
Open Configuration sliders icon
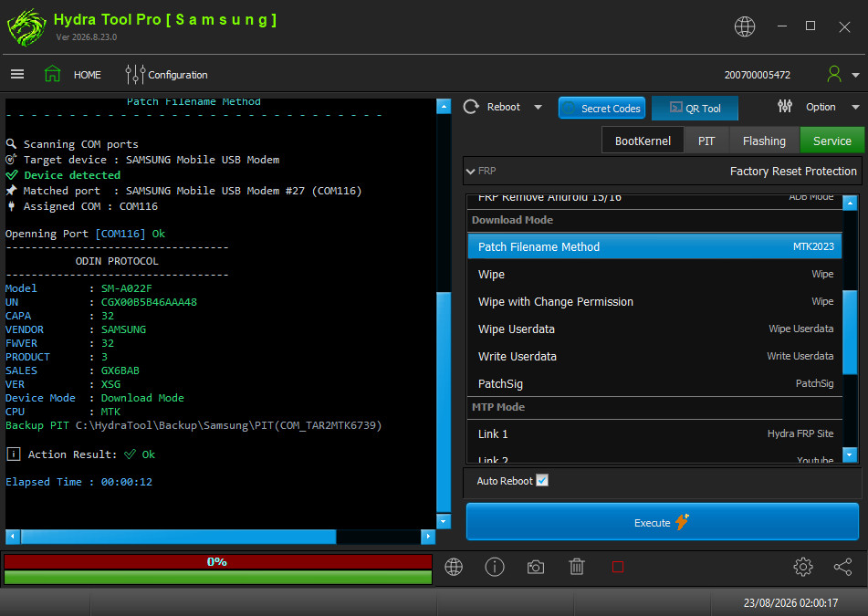point(134,74)
